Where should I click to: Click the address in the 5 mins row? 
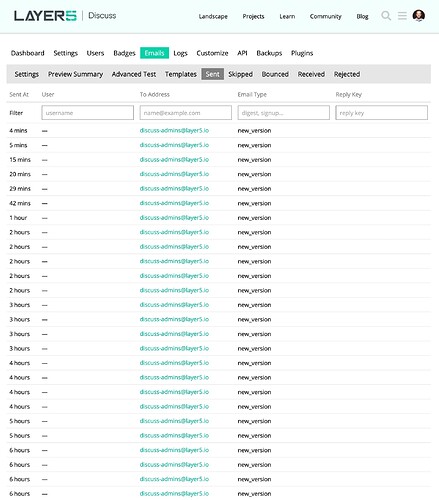click(174, 145)
